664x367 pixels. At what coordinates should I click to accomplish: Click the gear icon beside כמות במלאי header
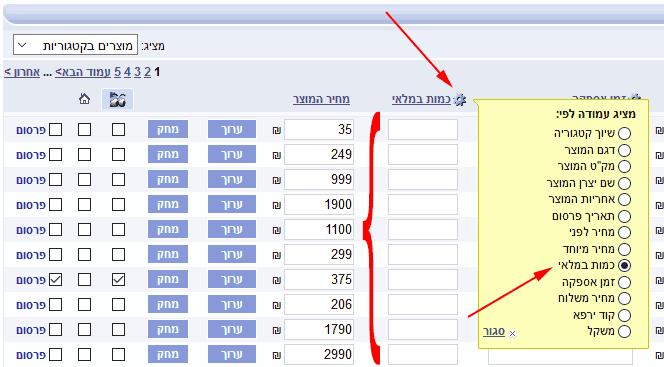(x=460, y=100)
